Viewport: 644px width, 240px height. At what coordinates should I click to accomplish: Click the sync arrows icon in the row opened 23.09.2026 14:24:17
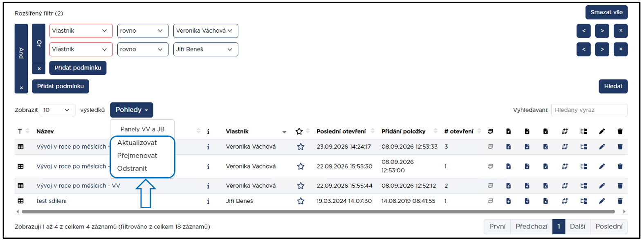click(565, 147)
